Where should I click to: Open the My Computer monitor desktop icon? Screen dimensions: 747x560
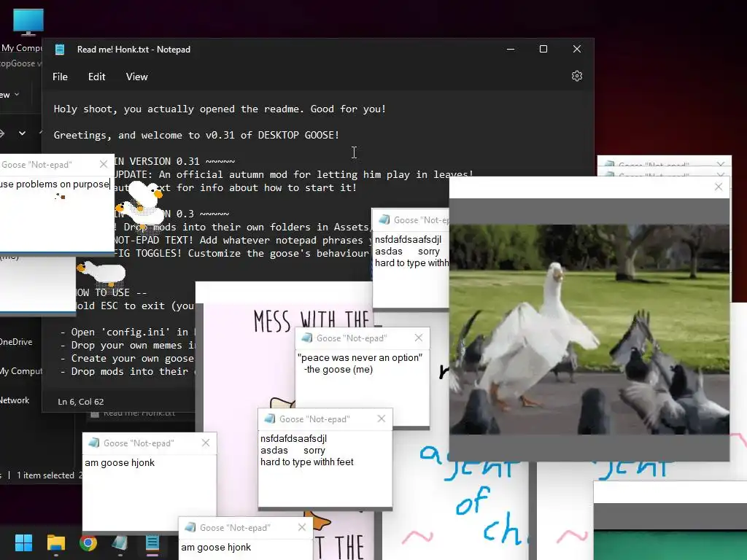(28, 23)
